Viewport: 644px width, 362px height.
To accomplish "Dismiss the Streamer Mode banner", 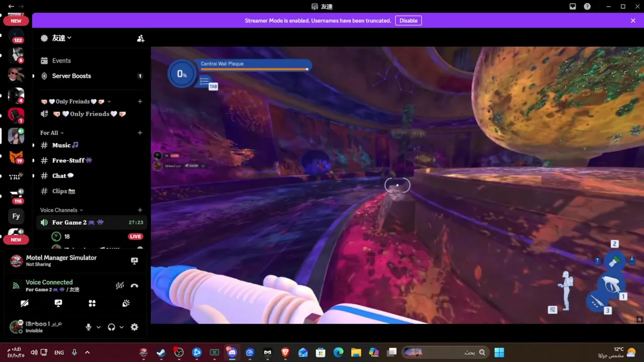I will coord(633,21).
